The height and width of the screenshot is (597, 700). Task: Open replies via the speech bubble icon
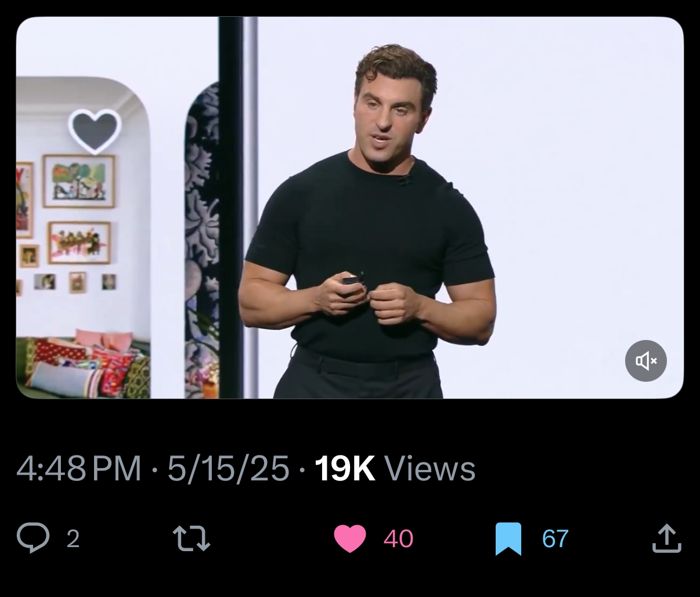pyautogui.click(x=33, y=538)
